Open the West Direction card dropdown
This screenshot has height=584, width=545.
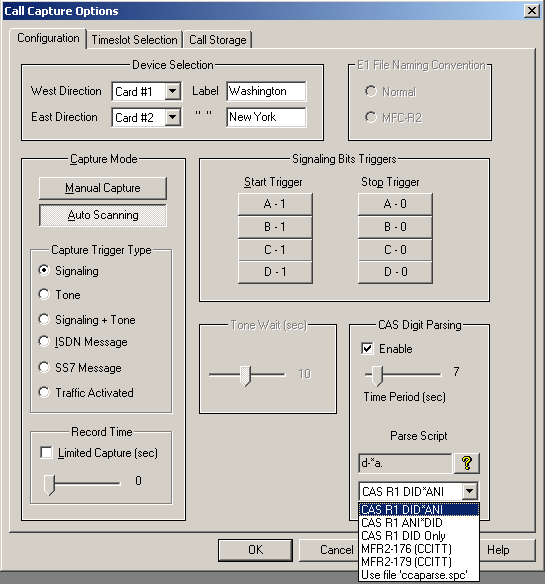[172, 91]
